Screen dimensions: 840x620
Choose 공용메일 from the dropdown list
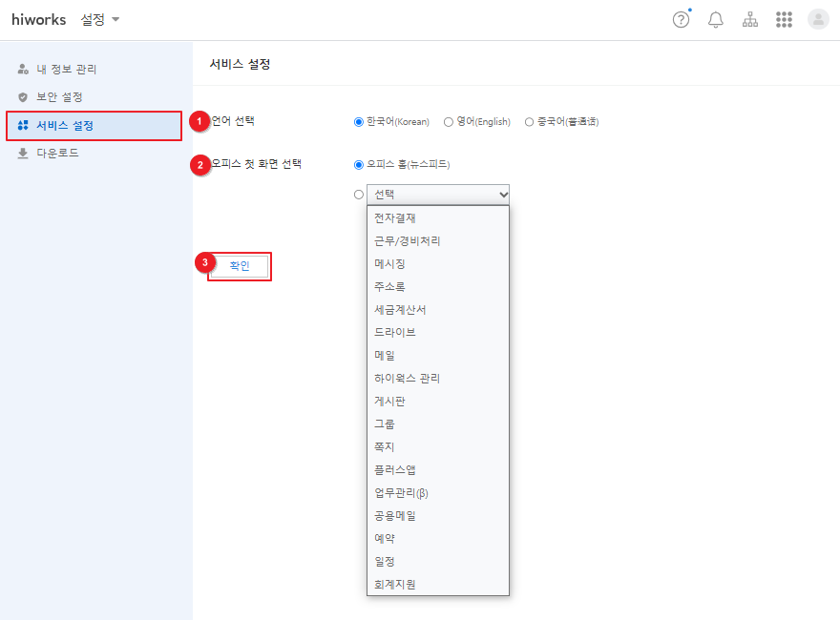(438, 516)
